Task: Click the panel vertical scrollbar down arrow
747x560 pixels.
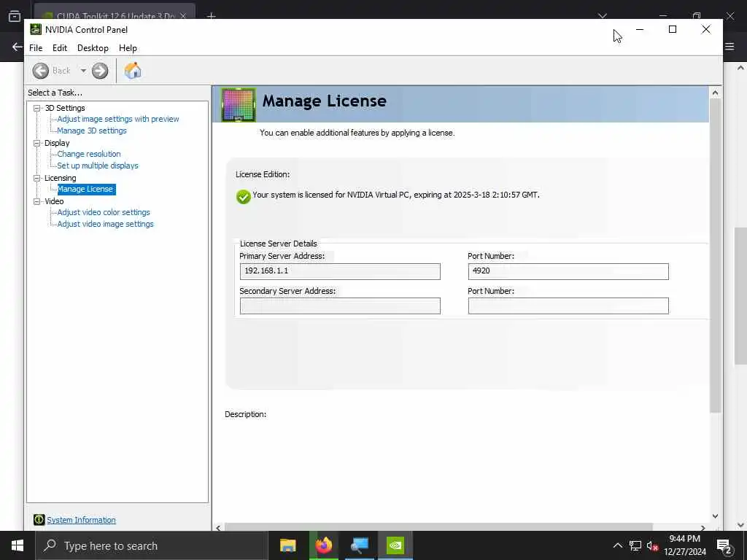Action: pyautogui.click(x=715, y=516)
